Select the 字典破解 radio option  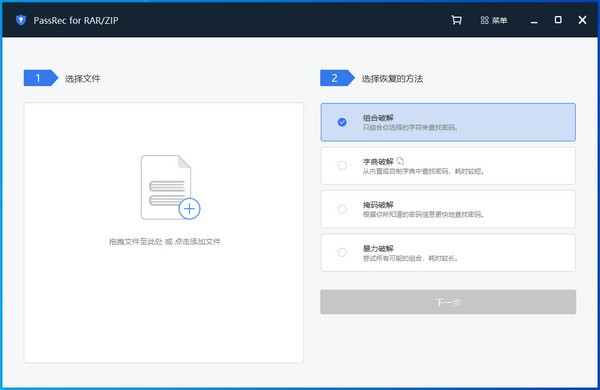click(x=342, y=165)
